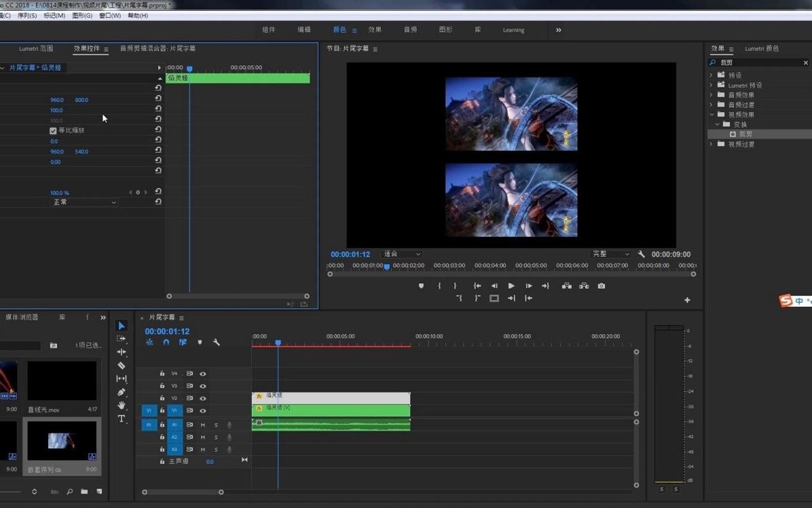The width and height of the screenshot is (812, 508).
Task: Open the 完整 playback resolution dropdown
Action: (610, 254)
